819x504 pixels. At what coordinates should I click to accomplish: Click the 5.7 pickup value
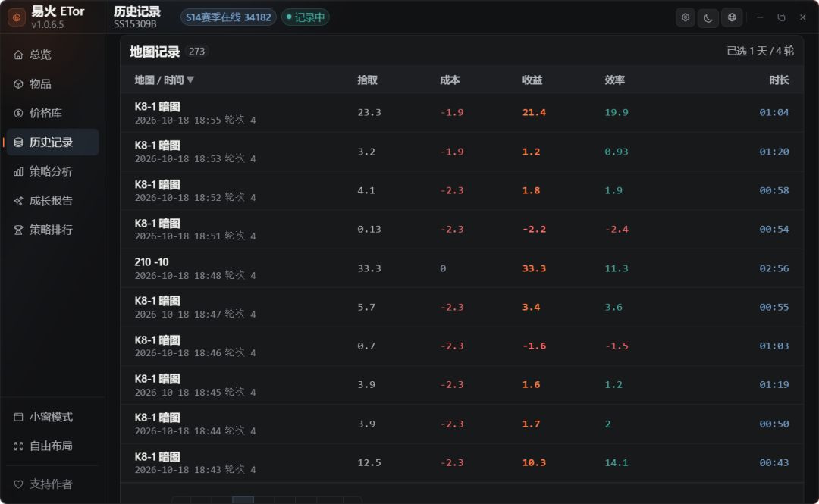(x=366, y=307)
